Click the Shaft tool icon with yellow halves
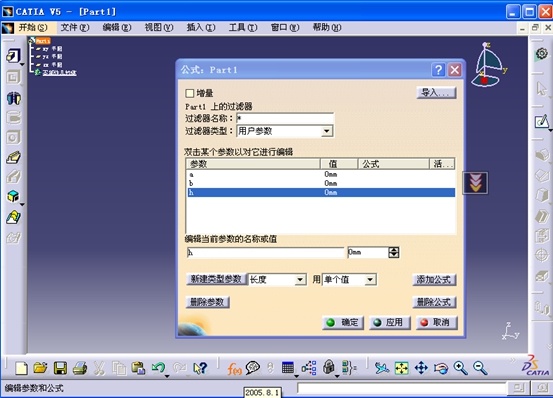 [x=14, y=98]
